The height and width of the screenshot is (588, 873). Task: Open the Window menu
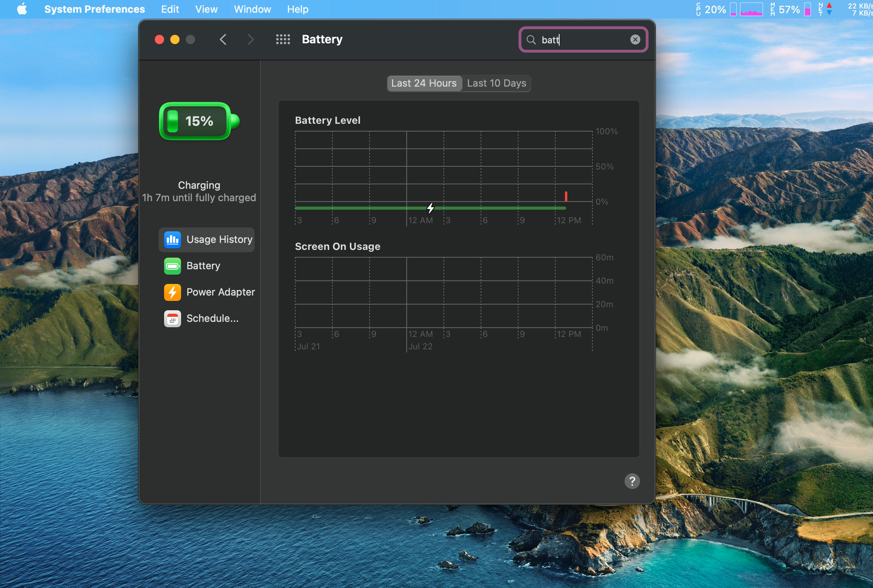pos(252,9)
